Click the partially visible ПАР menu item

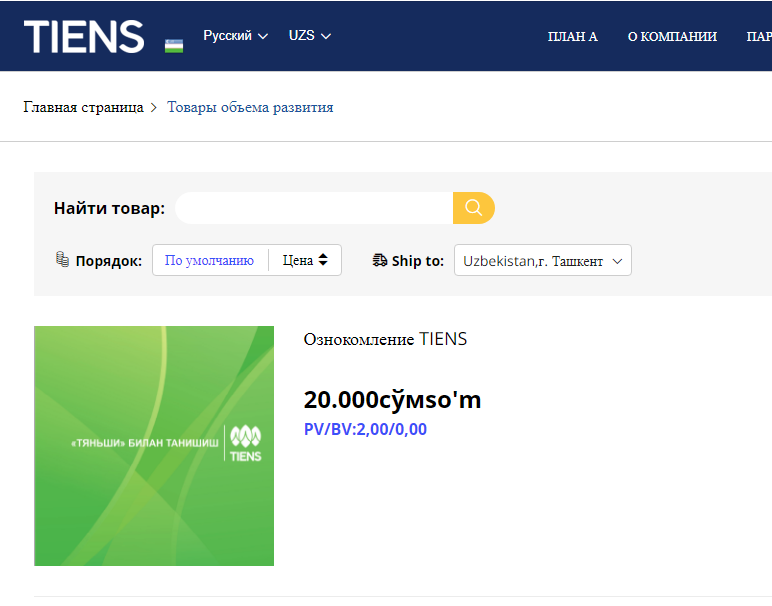click(x=758, y=37)
